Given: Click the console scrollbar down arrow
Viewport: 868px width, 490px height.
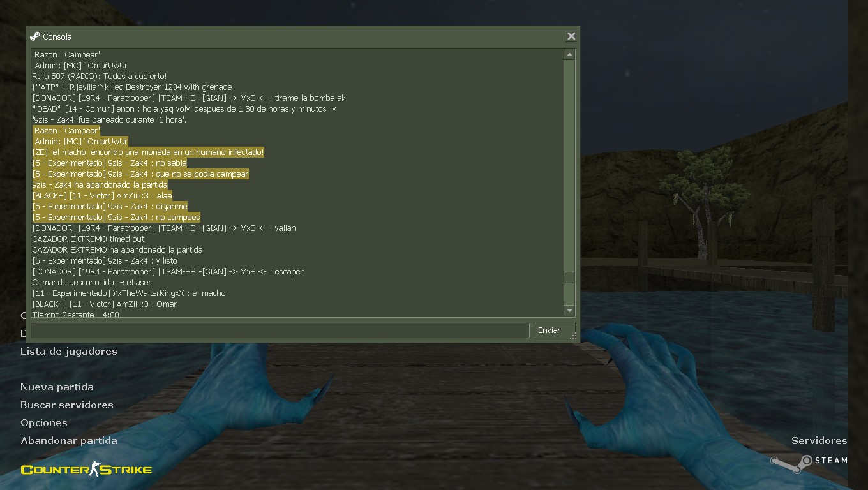Looking at the screenshot, I should pos(569,311).
